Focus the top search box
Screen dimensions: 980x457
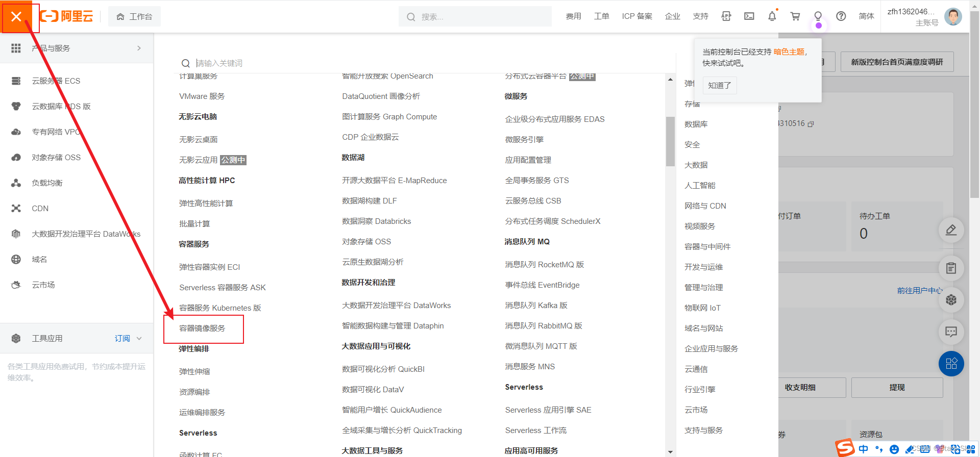click(475, 17)
